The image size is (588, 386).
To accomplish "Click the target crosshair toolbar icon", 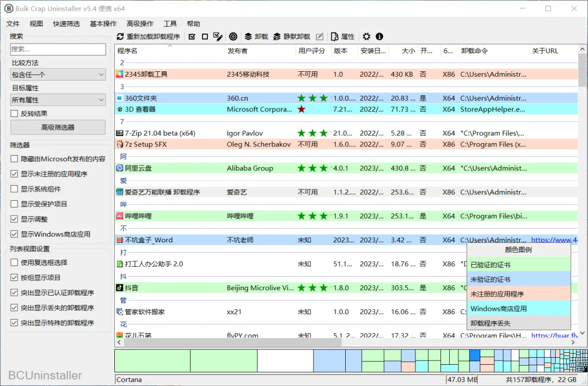I will 233,36.
